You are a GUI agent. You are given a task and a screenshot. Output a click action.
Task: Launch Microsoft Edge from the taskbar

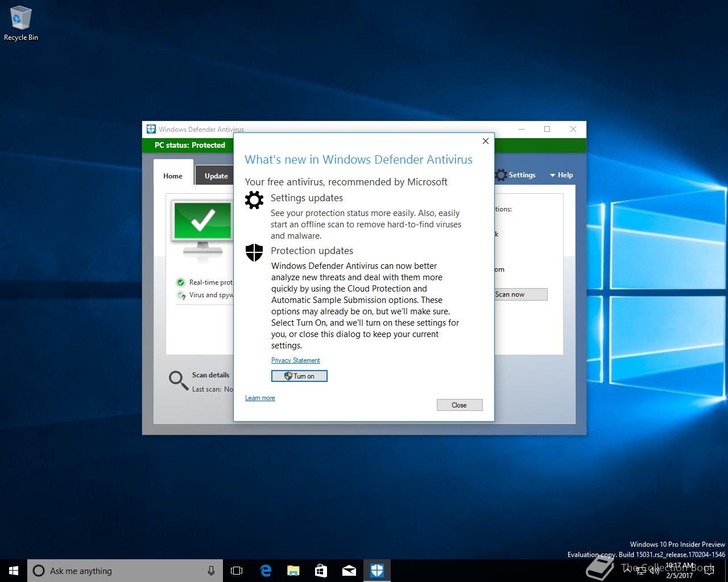(x=266, y=571)
